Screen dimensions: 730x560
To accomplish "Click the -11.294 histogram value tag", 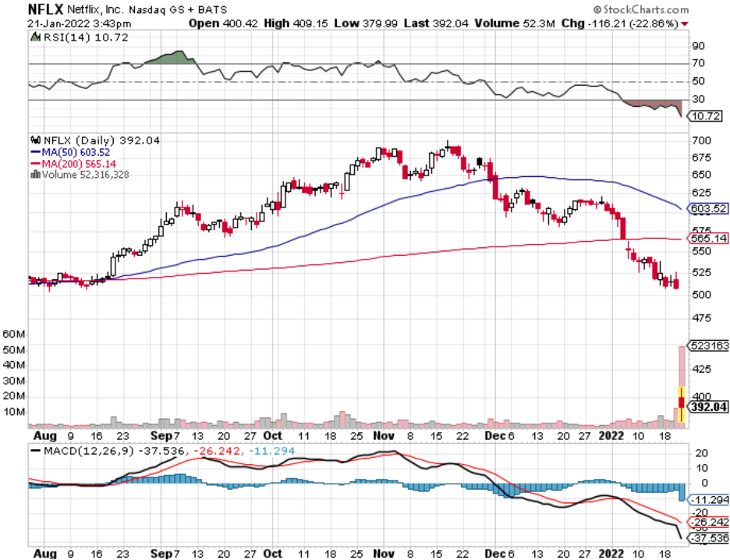I will [708, 499].
